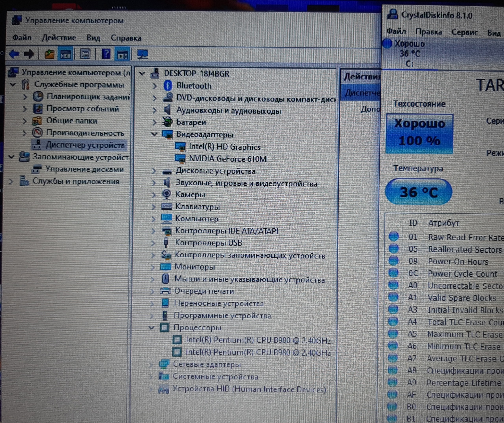Click the Хорошо 100 % health status button
Screen dimensions: 504x423
(x=419, y=134)
